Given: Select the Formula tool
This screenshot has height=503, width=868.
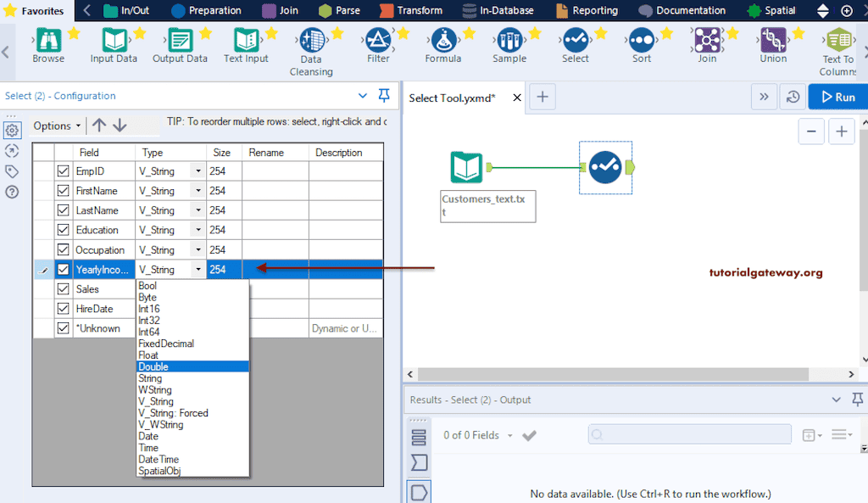Looking at the screenshot, I should [x=442, y=40].
